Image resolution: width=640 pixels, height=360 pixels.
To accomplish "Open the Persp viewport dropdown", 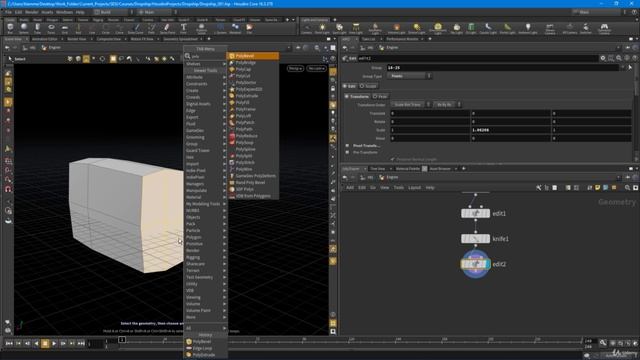I will [x=295, y=68].
